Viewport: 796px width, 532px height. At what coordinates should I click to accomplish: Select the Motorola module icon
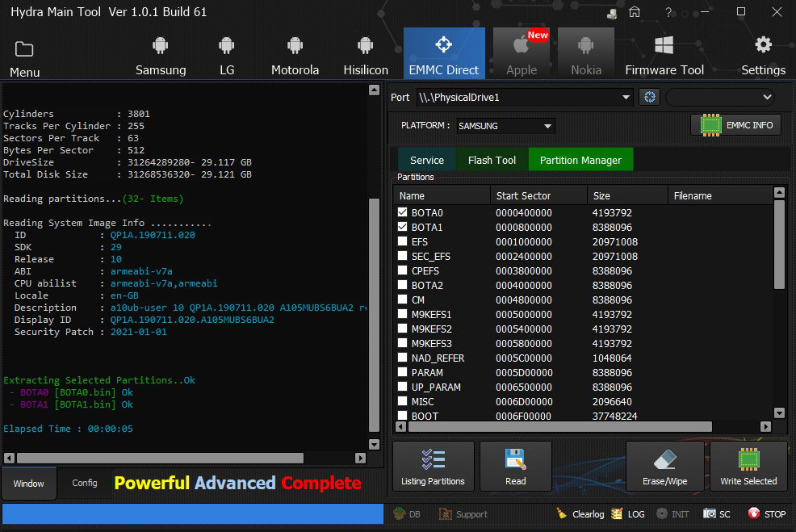coord(295,46)
